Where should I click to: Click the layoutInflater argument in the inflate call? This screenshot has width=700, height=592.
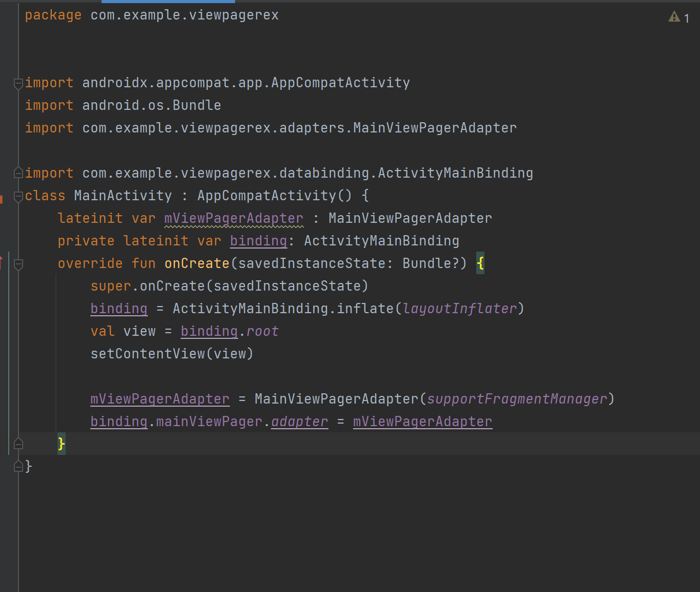(459, 309)
